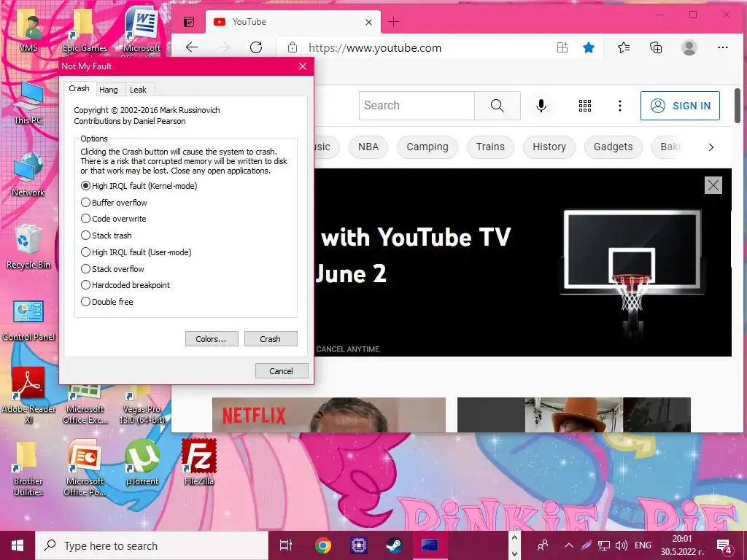Select the NBA category chip
Screen dimensions: 747x560
point(368,147)
